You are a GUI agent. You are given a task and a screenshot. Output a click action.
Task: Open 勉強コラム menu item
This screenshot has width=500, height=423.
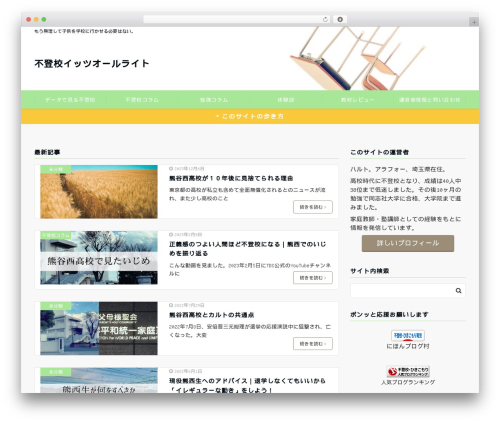pyautogui.click(x=214, y=100)
